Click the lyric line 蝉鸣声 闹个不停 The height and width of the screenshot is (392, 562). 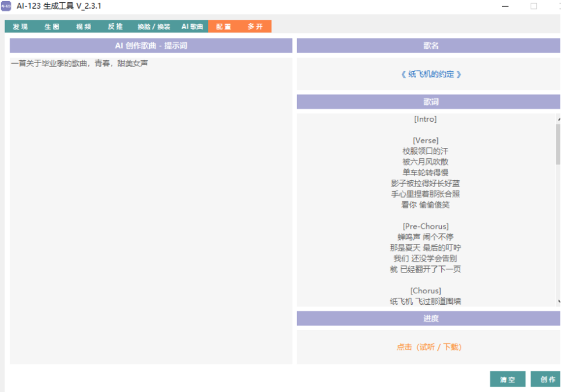[x=425, y=237]
